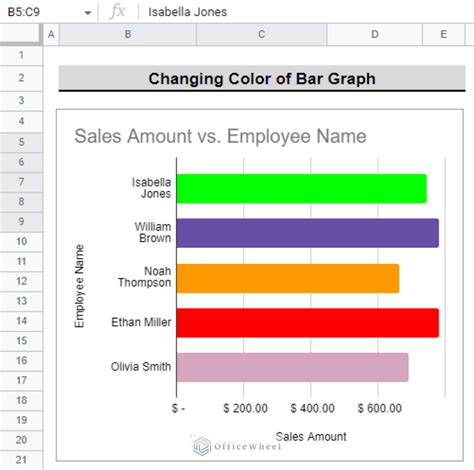Select column E header
Viewport: 474px width, 470px height.
tap(444, 34)
